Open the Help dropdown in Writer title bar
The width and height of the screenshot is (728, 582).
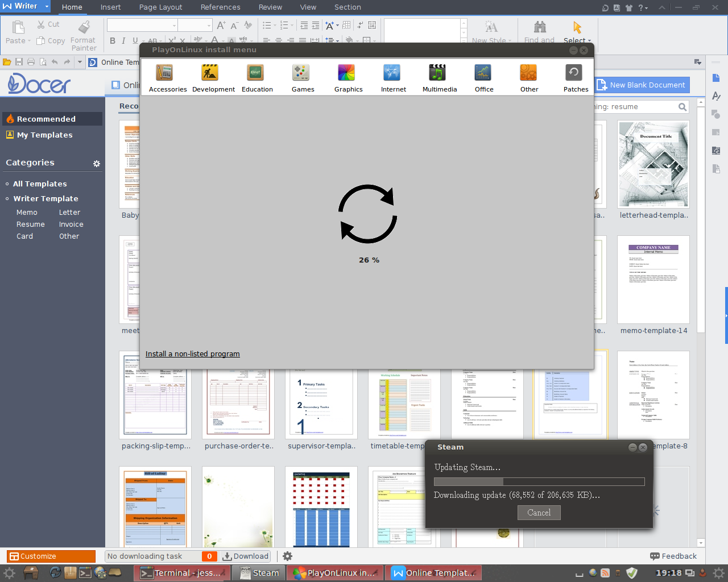pyautogui.click(x=643, y=7)
